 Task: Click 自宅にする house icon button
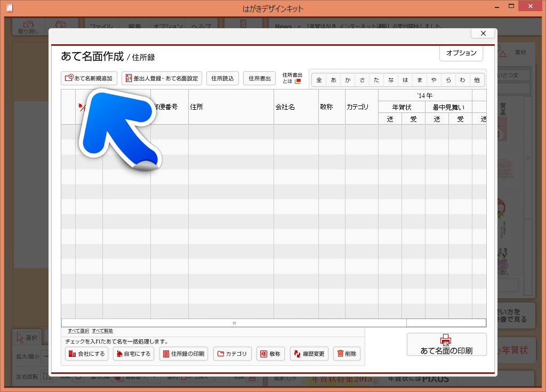point(133,354)
